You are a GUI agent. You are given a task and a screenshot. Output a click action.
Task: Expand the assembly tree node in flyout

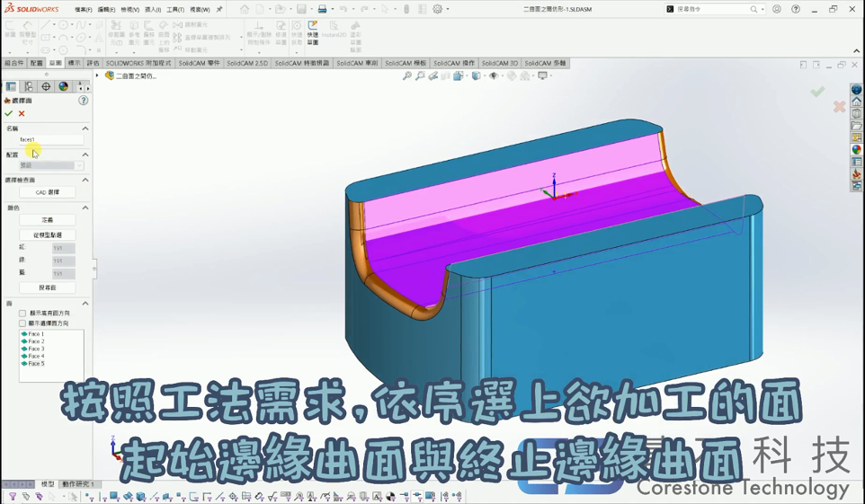98,76
